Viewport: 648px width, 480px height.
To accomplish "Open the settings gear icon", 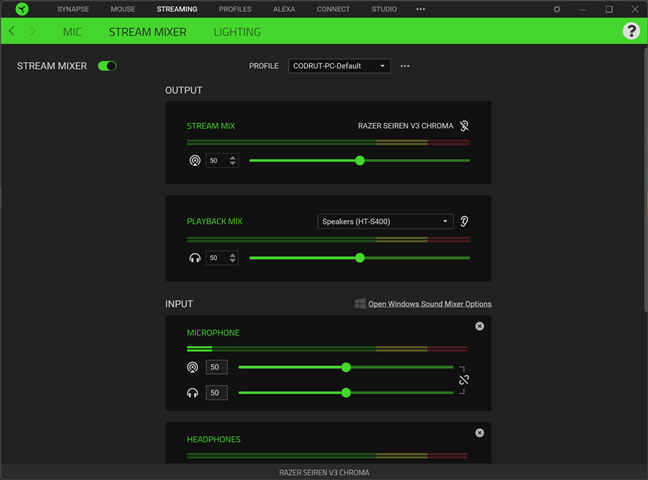I will click(557, 9).
